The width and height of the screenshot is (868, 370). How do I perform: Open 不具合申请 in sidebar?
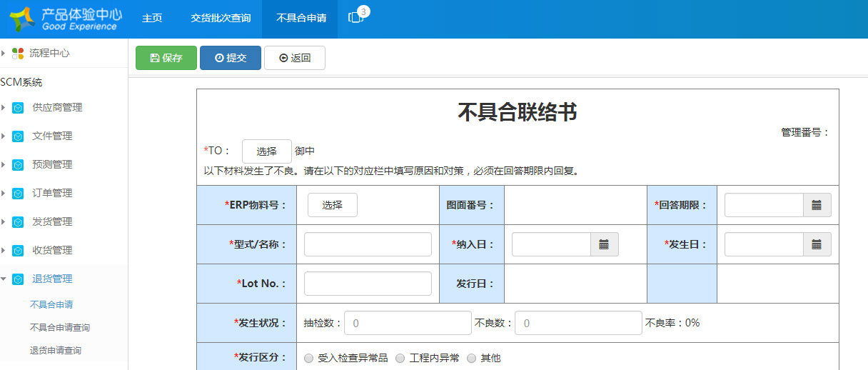(x=51, y=304)
